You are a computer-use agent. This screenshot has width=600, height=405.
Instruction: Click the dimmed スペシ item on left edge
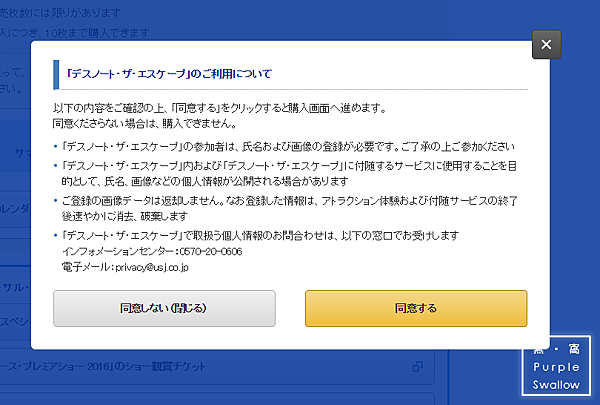(x=15, y=321)
